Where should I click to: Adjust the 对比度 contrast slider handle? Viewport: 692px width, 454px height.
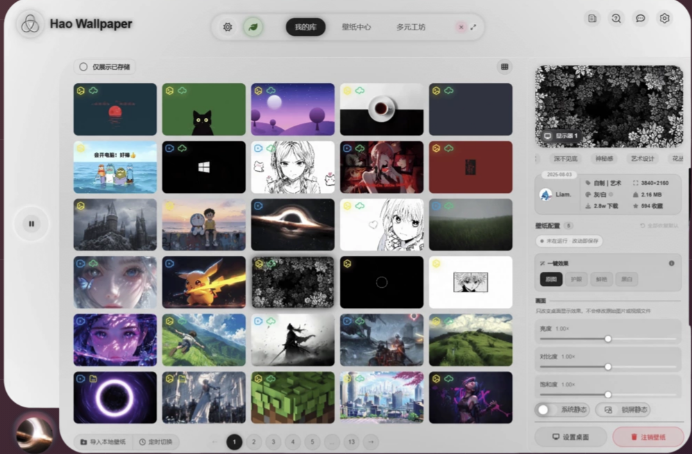coord(608,367)
